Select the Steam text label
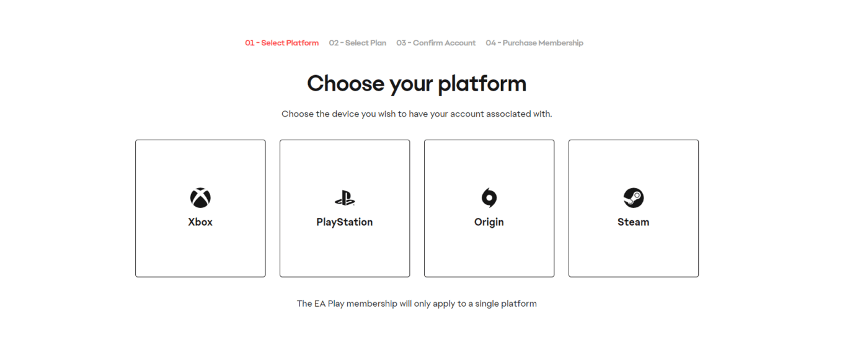Viewport: 868px width, 347px height. click(x=634, y=222)
